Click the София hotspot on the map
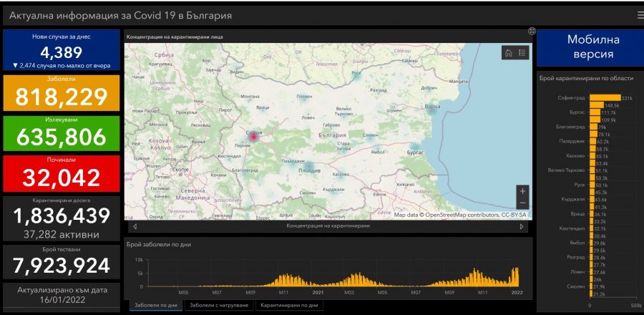The width and height of the screenshot is (644, 315). (x=253, y=133)
